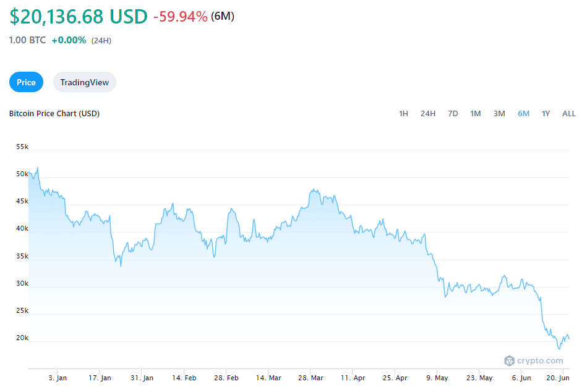Click the Bitcoin Price Chart title
587x392 pixels.
54,113
